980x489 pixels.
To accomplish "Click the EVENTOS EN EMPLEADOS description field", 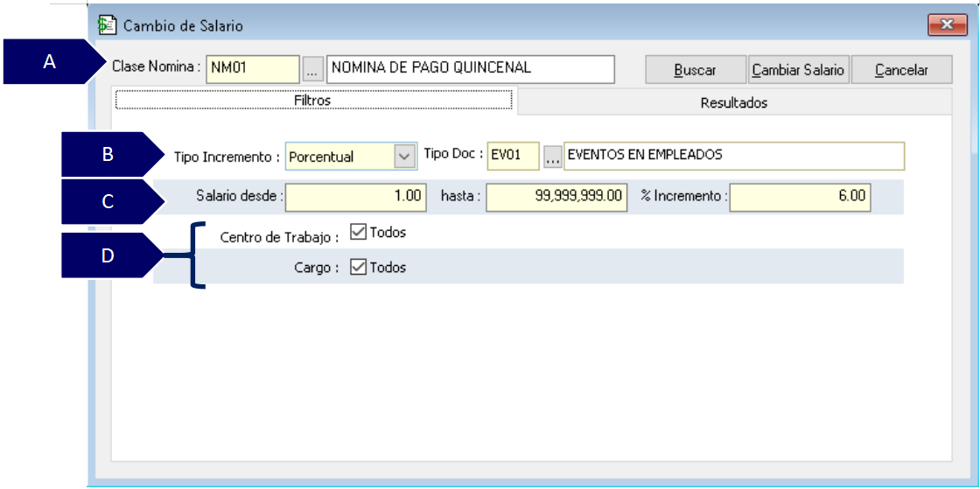I will pyautogui.click(x=734, y=156).
